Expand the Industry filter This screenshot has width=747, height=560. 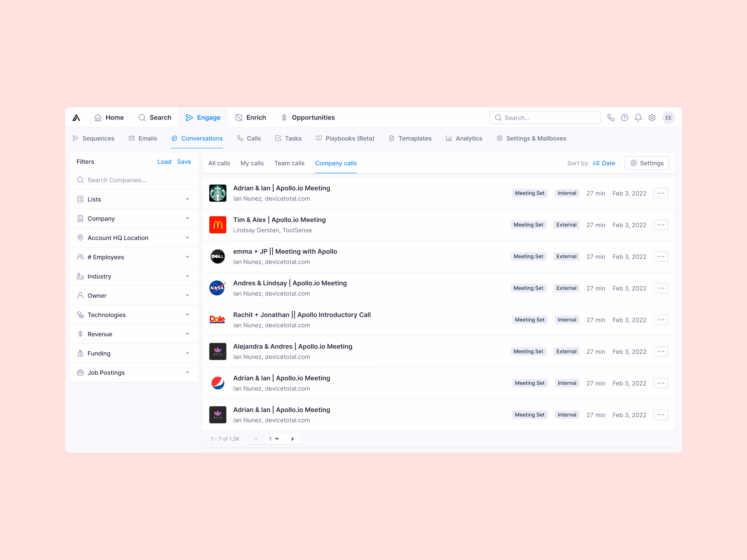click(134, 276)
